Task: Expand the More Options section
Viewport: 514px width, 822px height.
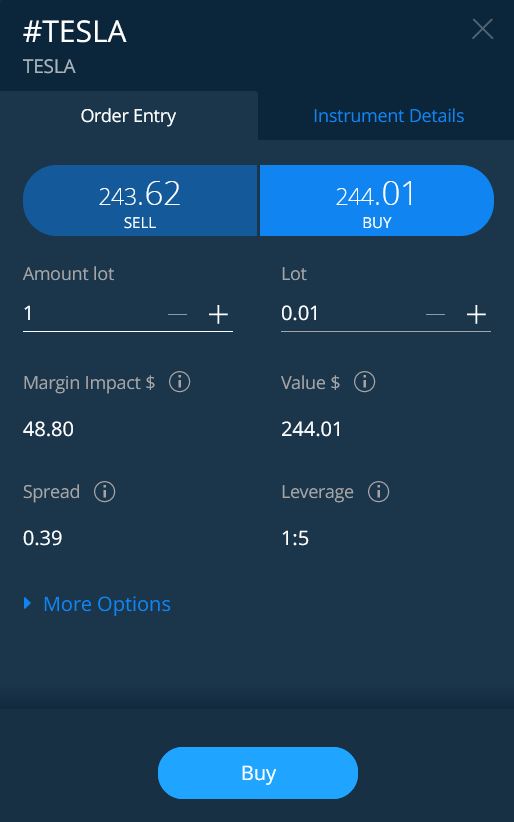Action: click(107, 604)
